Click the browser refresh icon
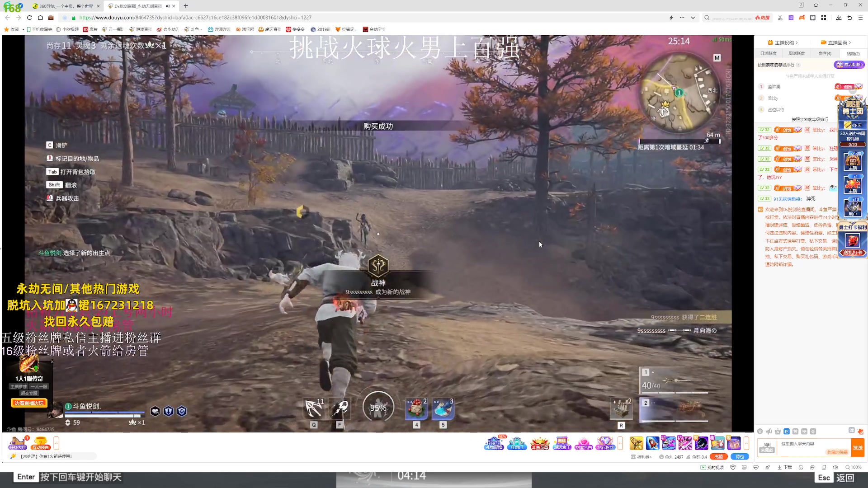 coord(29,18)
